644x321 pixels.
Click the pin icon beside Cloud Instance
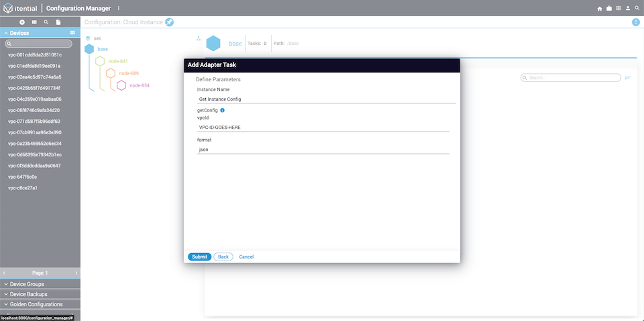pos(169,22)
